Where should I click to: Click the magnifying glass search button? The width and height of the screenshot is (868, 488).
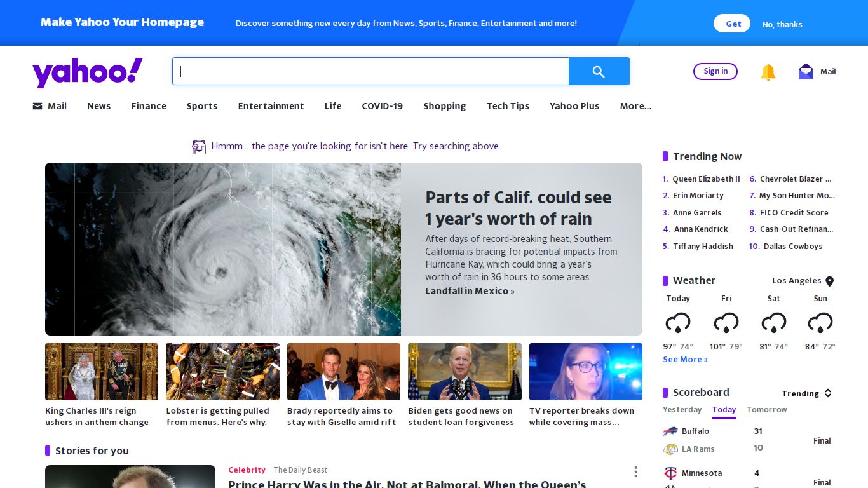pos(599,71)
